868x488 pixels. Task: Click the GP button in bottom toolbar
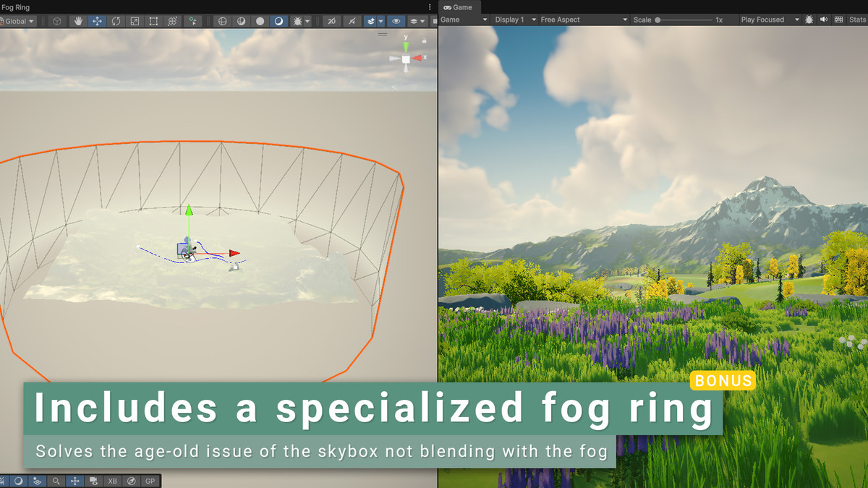(x=150, y=481)
